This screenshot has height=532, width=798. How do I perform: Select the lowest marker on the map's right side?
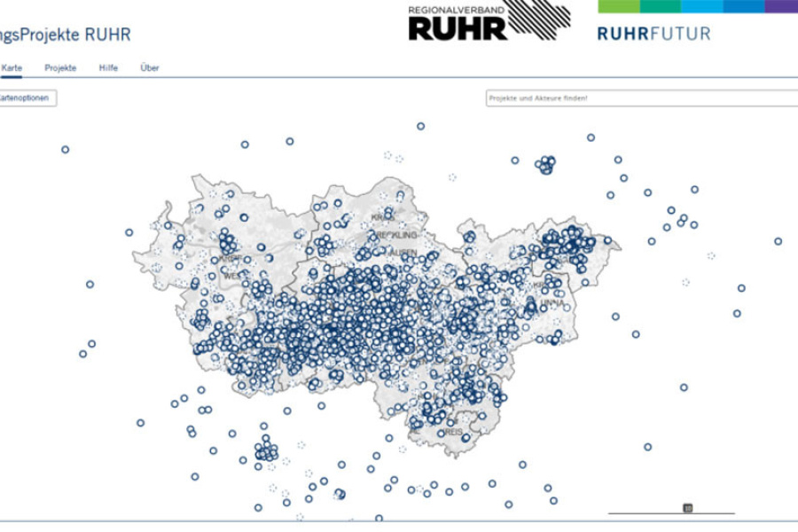648,447
